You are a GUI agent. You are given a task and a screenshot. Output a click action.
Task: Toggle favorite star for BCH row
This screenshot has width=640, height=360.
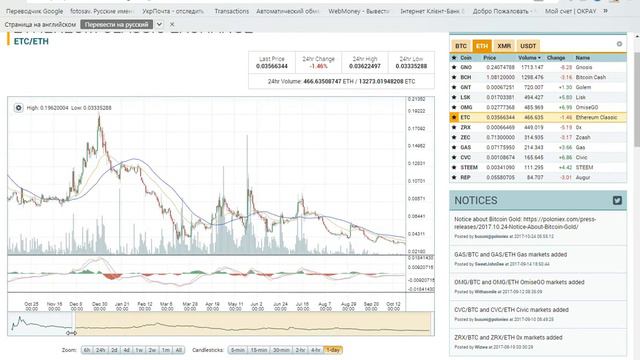[454, 77]
